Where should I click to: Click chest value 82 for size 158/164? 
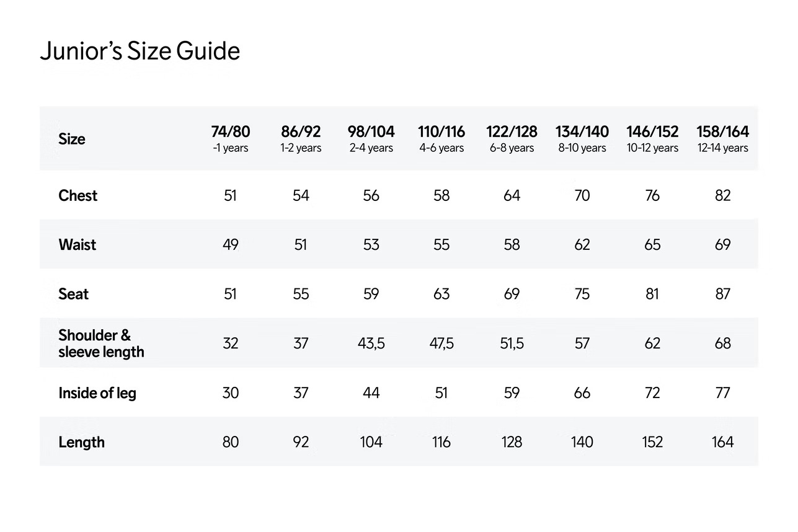click(723, 196)
